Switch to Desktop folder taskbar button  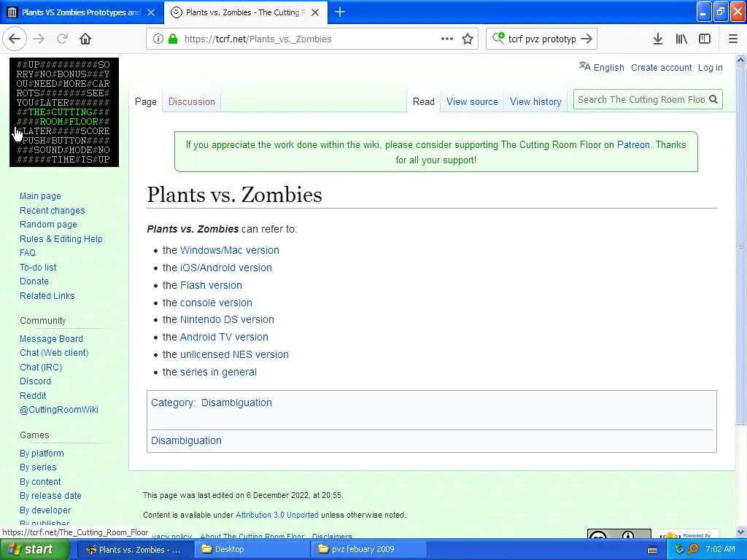pyautogui.click(x=252, y=549)
